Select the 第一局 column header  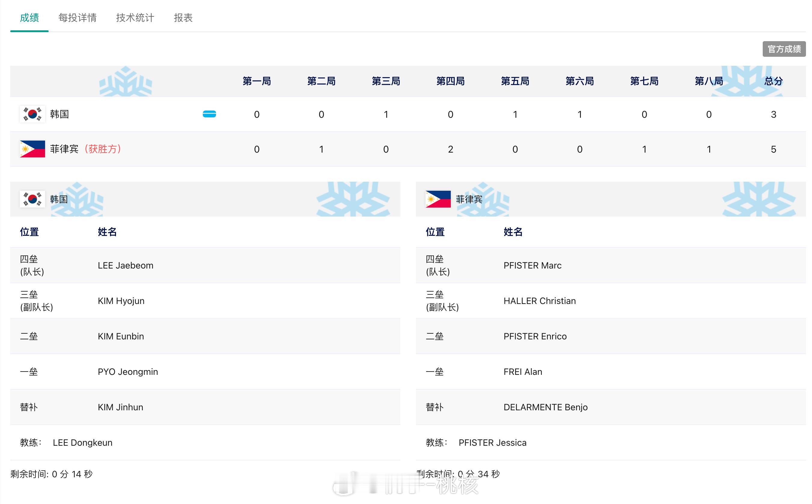coord(257,81)
